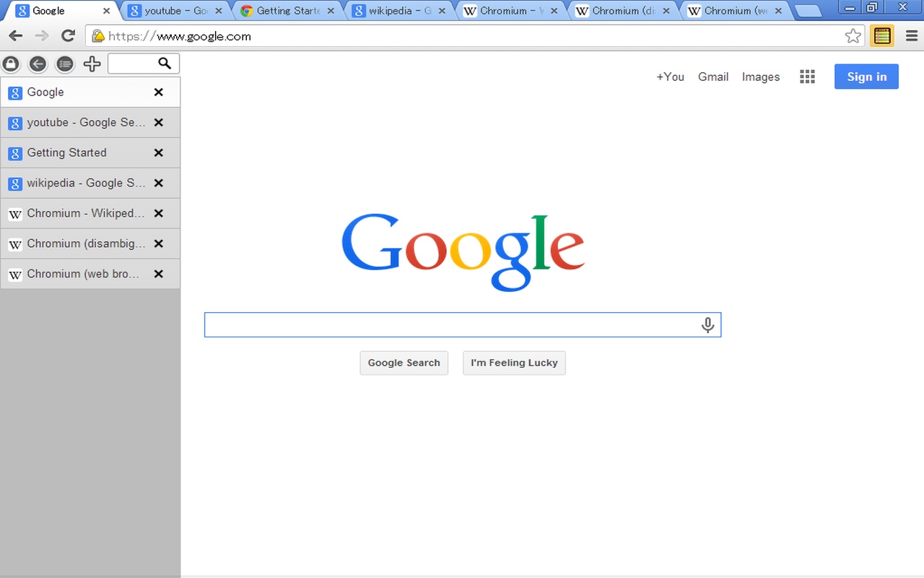
Task: Select Chromium - Wikipedia sidebar entry
Action: click(x=90, y=214)
